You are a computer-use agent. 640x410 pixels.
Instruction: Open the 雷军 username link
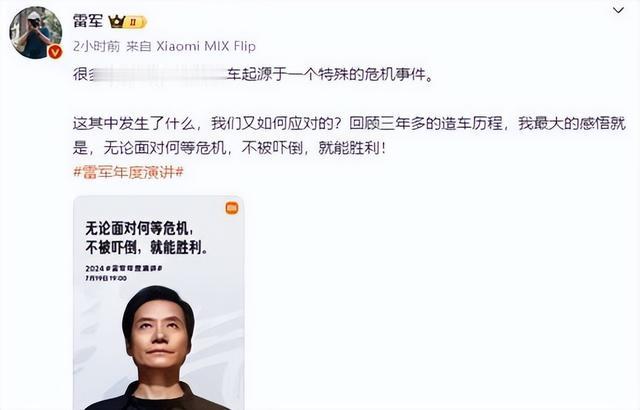[x=88, y=20]
